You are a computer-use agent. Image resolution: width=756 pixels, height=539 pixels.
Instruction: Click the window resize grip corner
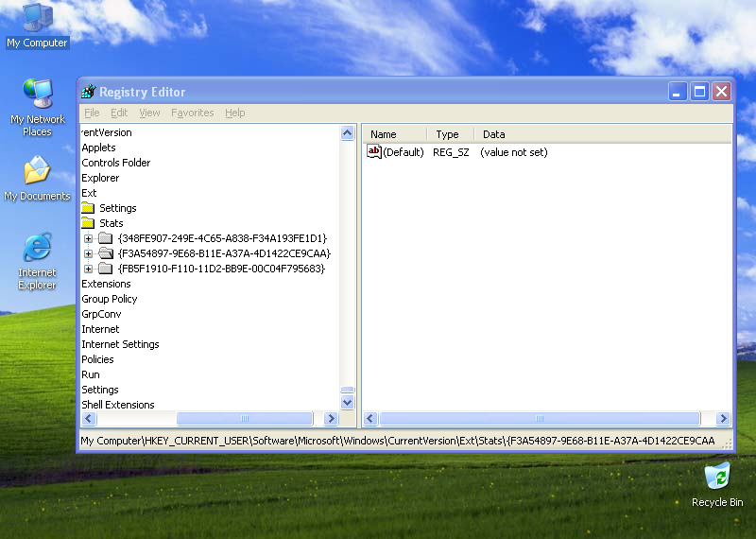pyautogui.click(x=727, y=443)
